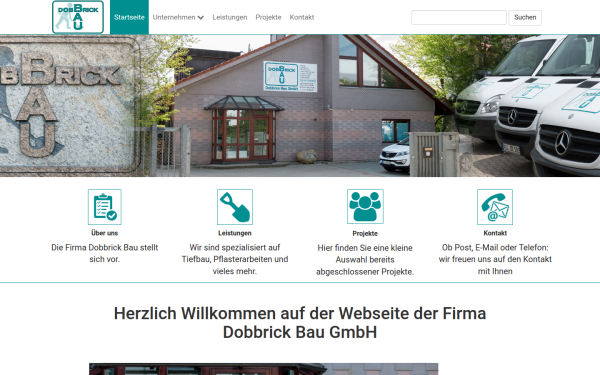
Task: Select Kontakt in the top navigation
Action: [302, 17]
